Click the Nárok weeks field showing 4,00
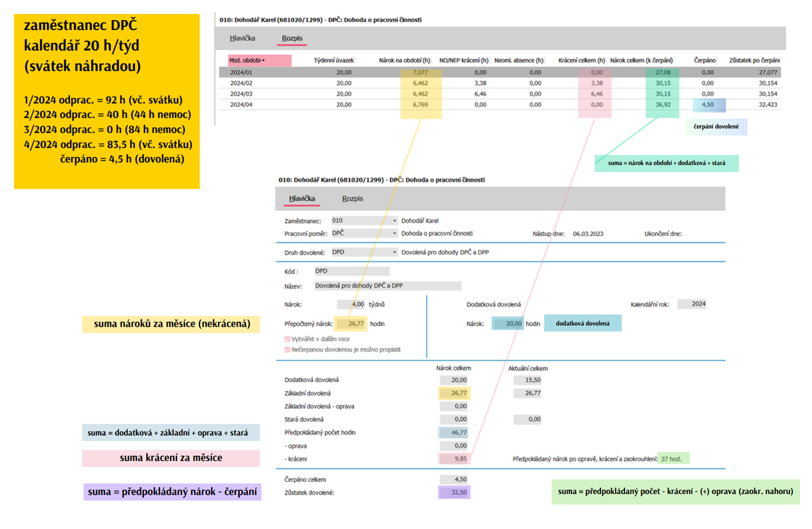The height and width of the screenshot is (529, 812). point(351,305)
